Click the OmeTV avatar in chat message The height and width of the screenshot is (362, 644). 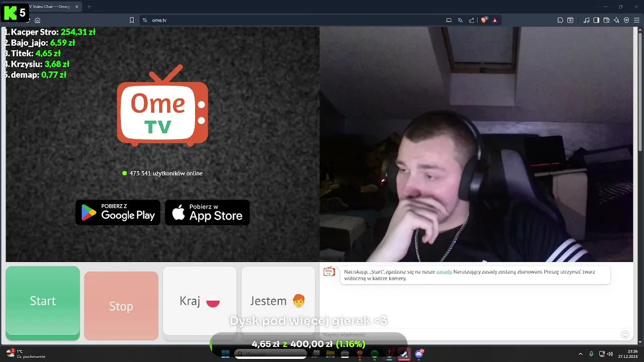point(329,271)
